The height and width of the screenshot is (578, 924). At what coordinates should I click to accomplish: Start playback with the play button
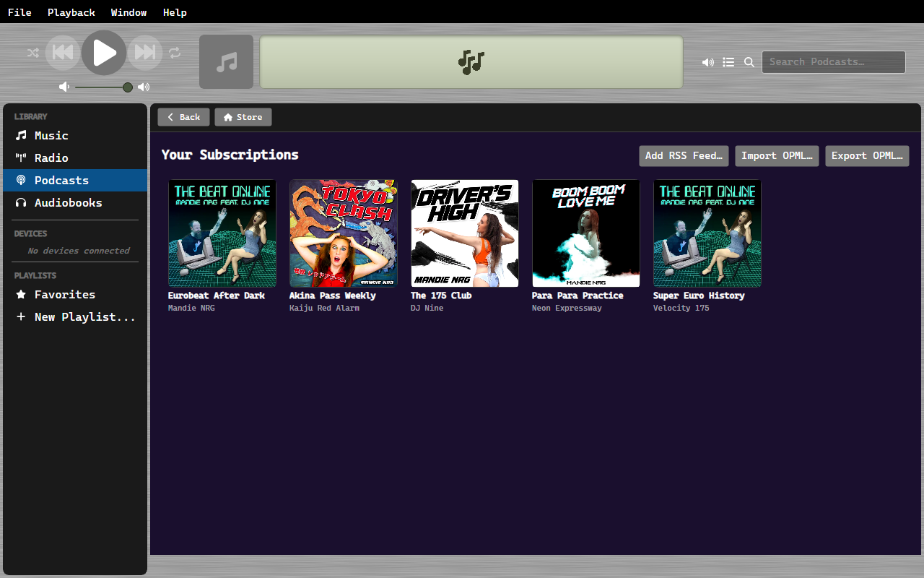click(x=104, y=53)
